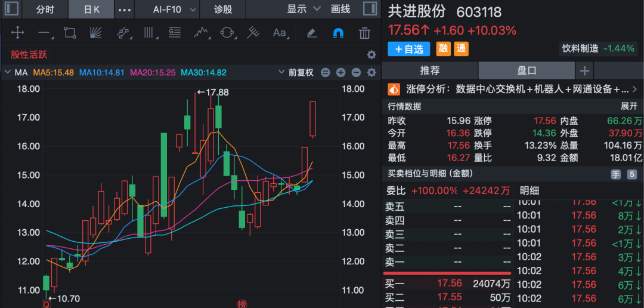Open gear settings in the MA row
The height and width of the screenshot is (308, 644).
[371, 73]
